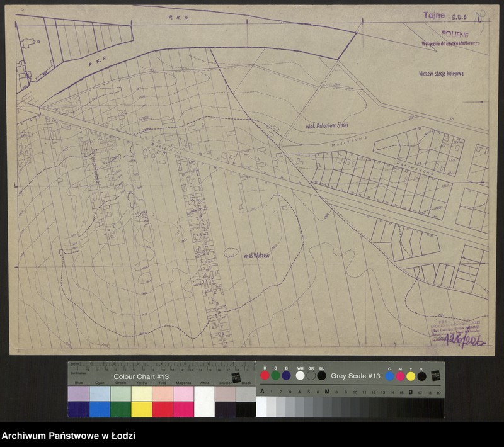Click the 'wieś Widzew' label on the map
This screenshot has width=504, height=447.
(256, 256)
